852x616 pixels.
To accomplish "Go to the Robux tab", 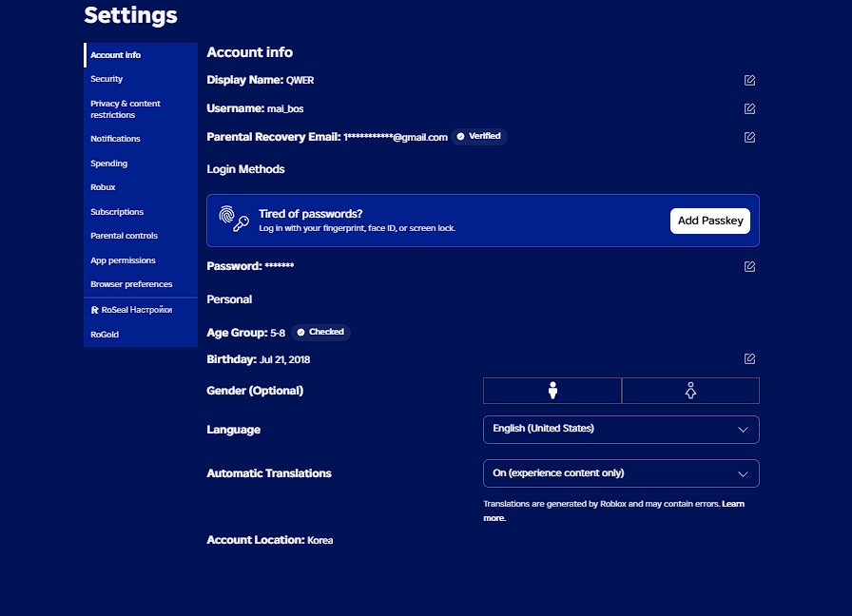I will 141,187.
